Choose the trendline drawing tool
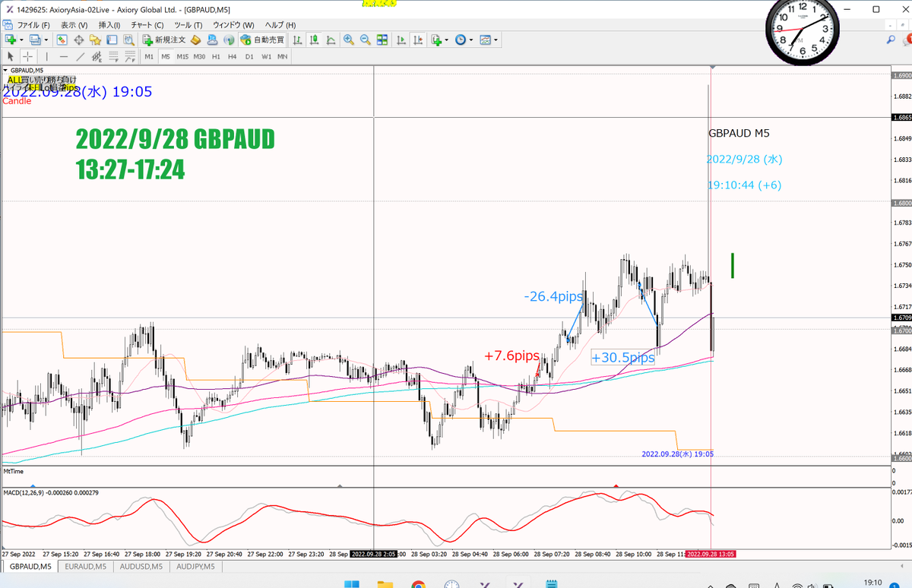The width and height of the screenshot is (912, 588). pyautogui.click(x=81, y=56)
